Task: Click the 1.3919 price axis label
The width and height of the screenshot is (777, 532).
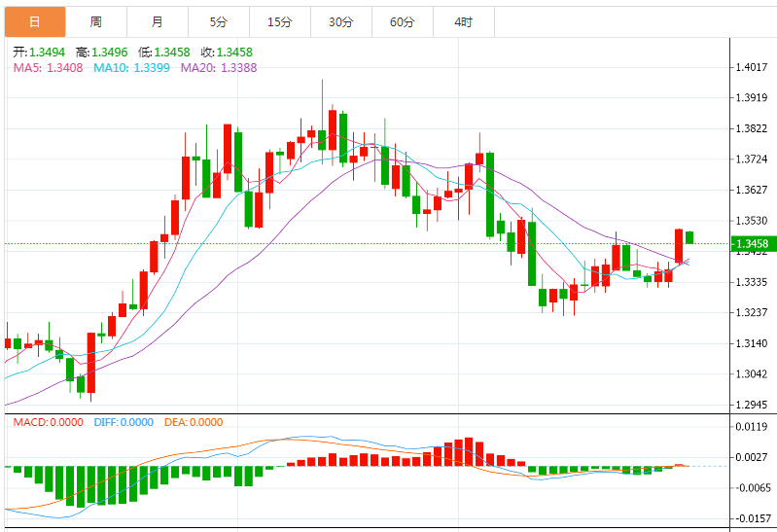Action: pos(752,97)
